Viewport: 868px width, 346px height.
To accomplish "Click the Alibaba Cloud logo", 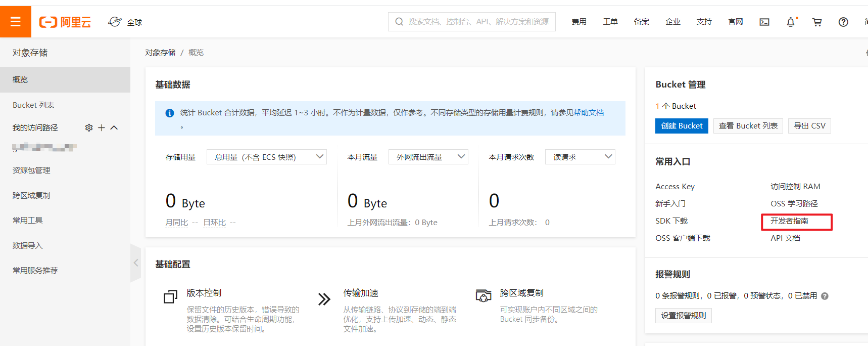I will 65,22.
